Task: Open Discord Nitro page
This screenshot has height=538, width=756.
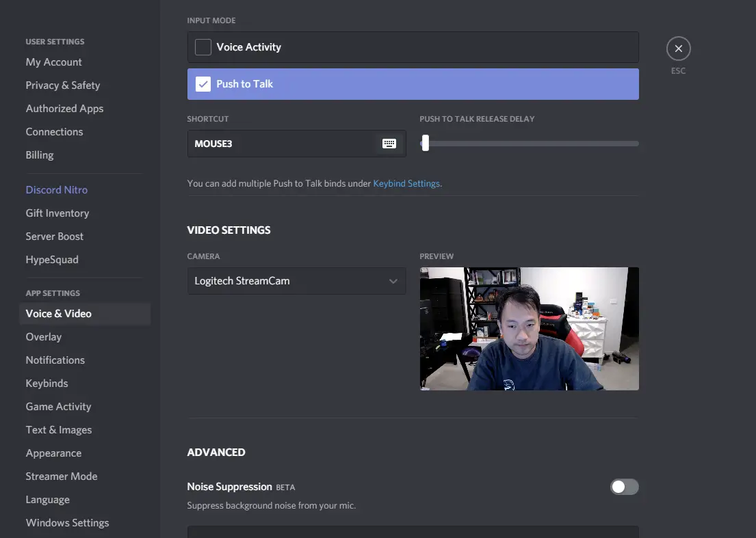Action: 56,190
